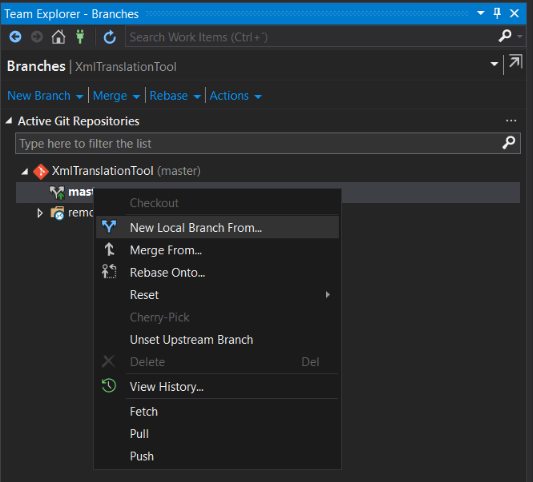Choose New Local Branch From...
The height and width of the screenshot is (482, 533).
point(218,227)
